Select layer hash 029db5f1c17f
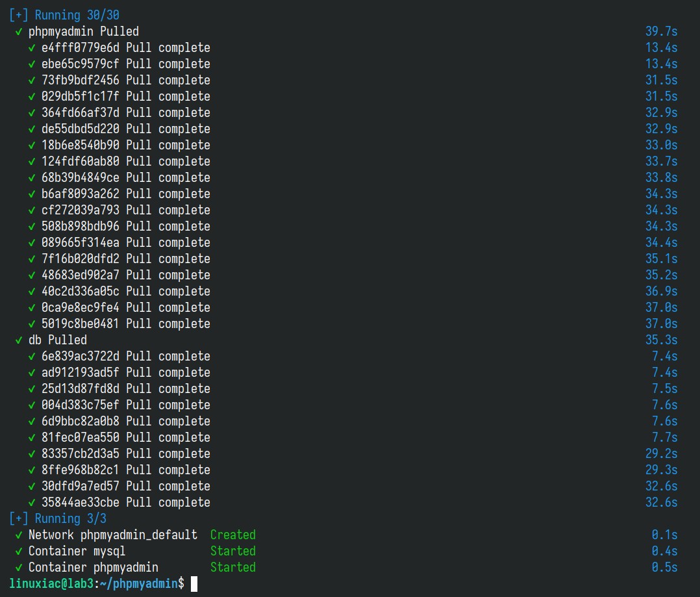700x597 pixels. tap(81, 96)
